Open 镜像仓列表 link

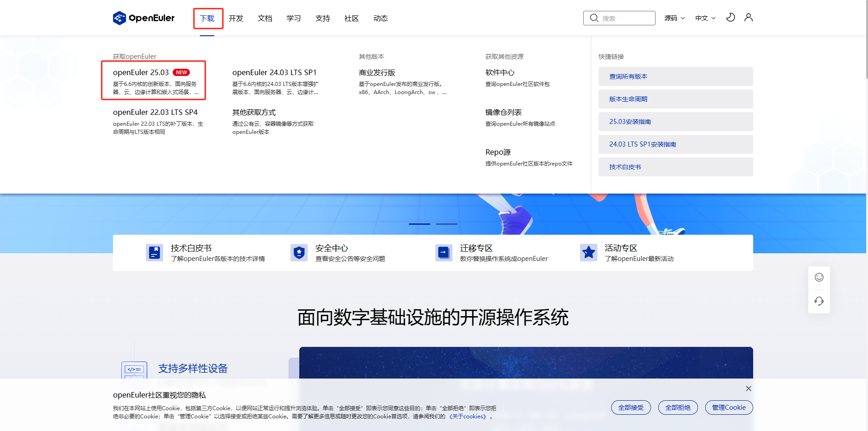pyautogui.click(x=504, y=112)
